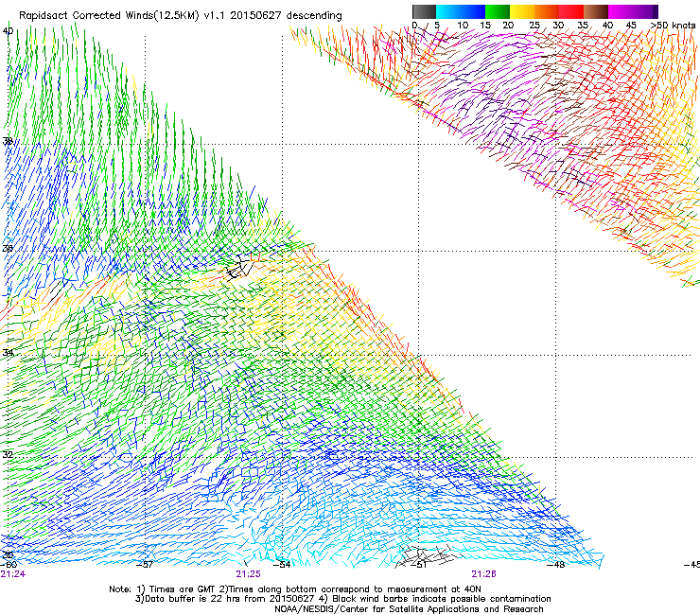Click the purple time label '21:25'
This screenshot has width=700, height=615.
click(248, 574)
